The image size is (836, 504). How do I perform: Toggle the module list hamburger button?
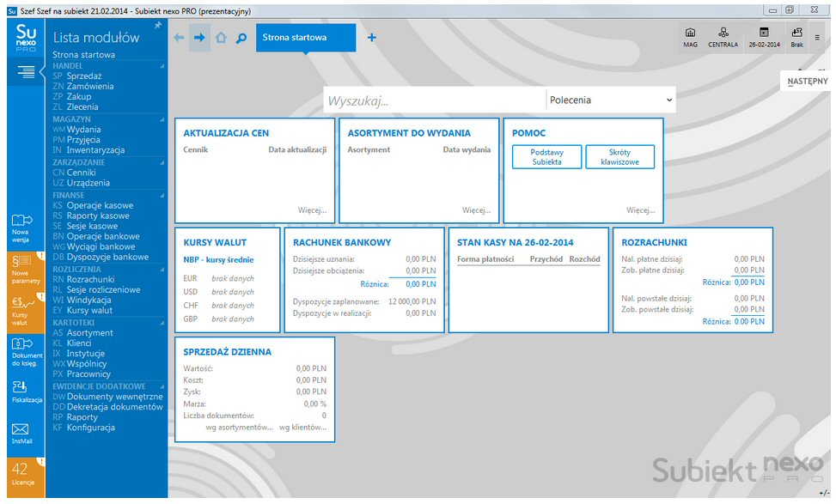tap(26, 71)
